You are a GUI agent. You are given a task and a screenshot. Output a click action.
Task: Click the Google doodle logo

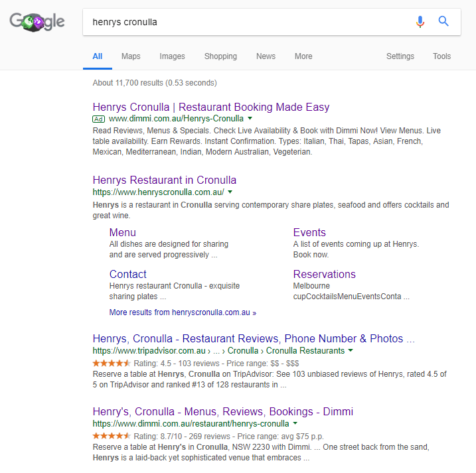coord(37,22)
